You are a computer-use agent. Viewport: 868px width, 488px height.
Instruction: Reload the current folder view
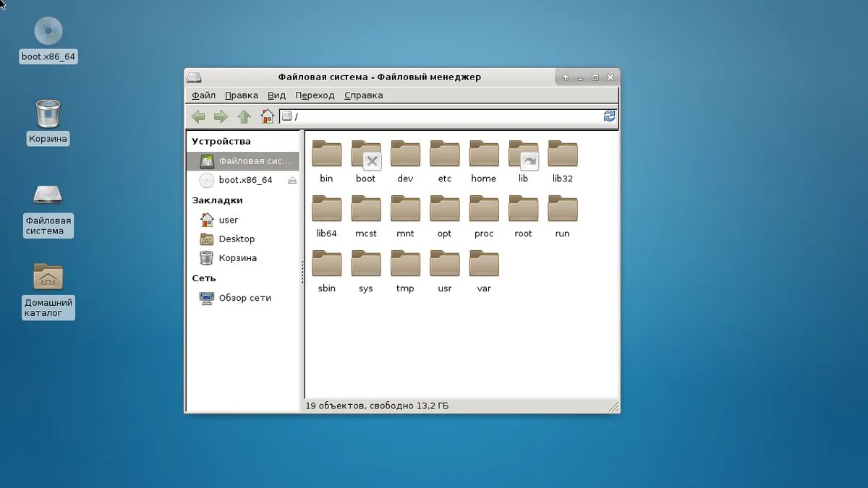click(x=610, y=116)
